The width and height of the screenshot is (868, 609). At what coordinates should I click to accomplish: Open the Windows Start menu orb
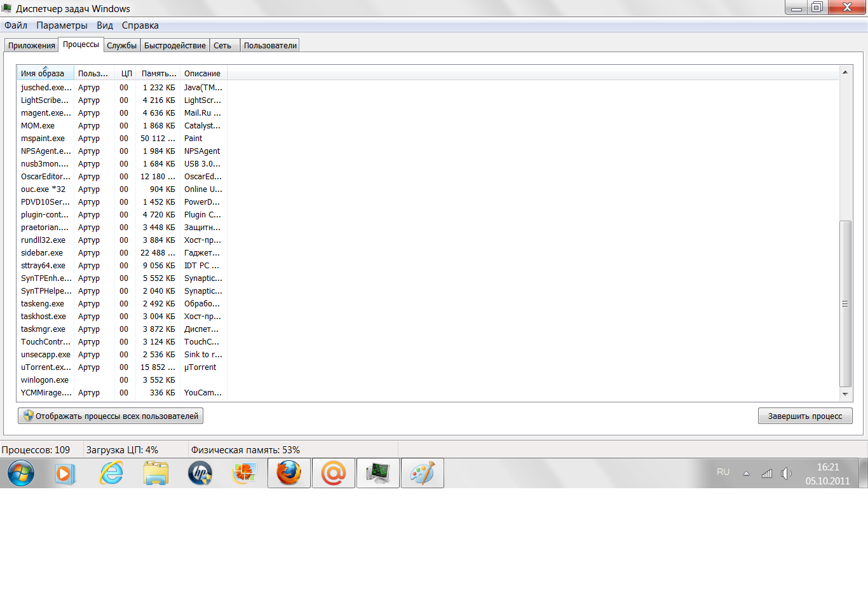[21, 474]
